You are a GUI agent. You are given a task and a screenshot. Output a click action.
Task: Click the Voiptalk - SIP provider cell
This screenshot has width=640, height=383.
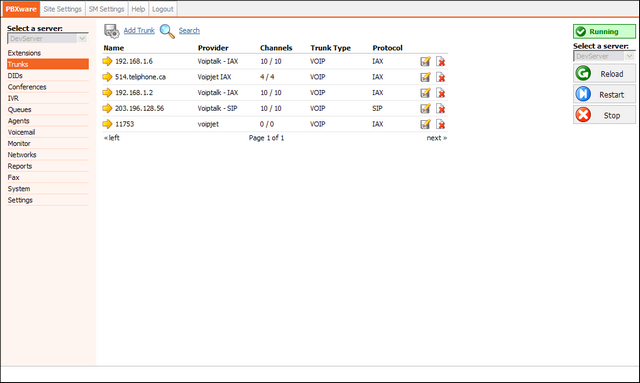tap(217, 108)
